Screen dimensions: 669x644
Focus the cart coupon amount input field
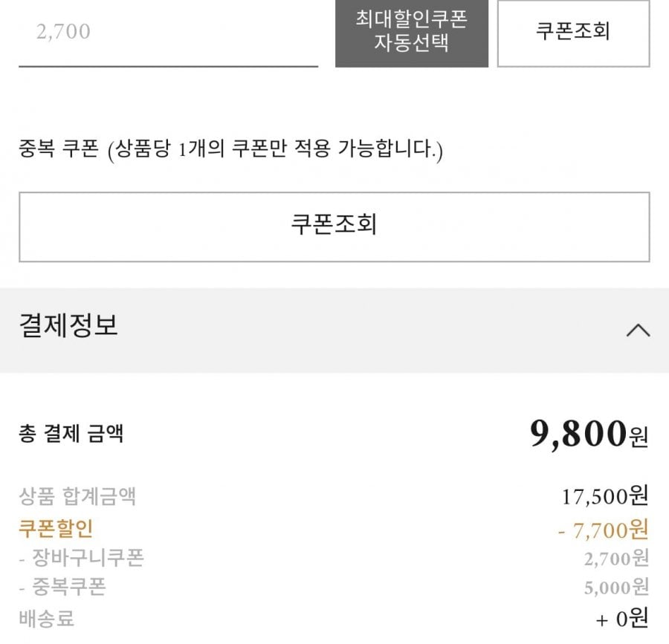(x=168, y=33)
